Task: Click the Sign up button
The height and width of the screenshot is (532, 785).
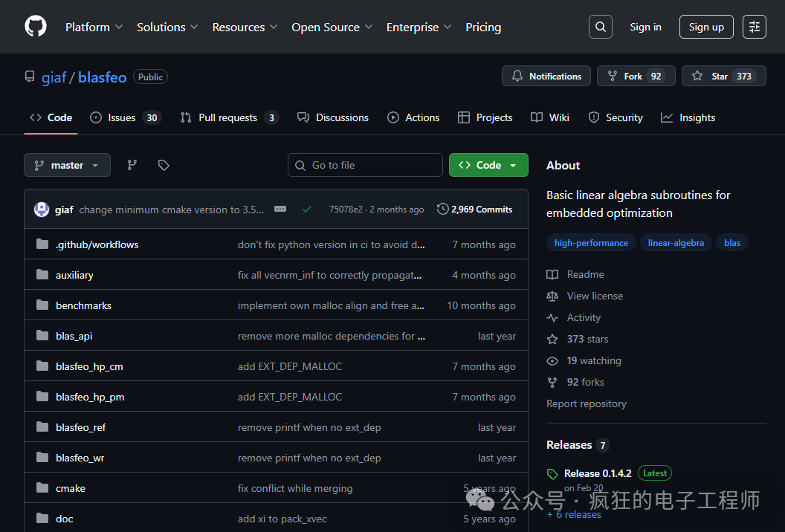Action: [706, 27]
